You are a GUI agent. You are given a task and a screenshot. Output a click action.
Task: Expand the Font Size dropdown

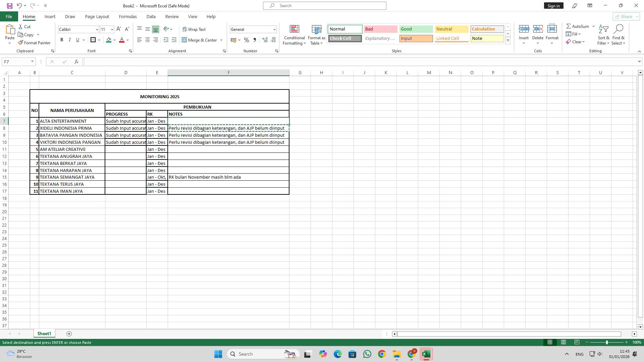pos(112,29)
